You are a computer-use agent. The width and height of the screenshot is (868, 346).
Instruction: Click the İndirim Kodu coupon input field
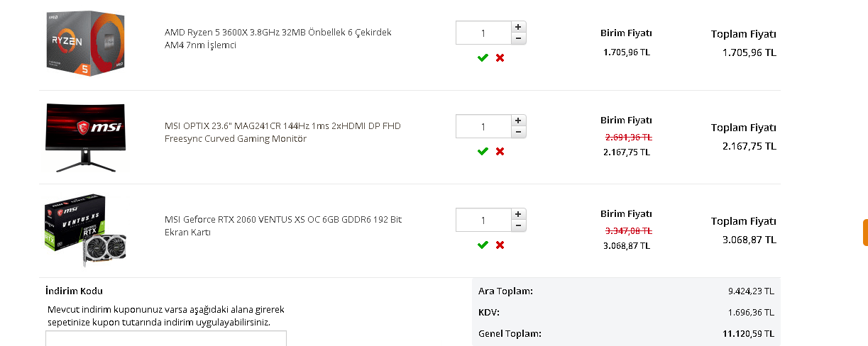(166, 338)
